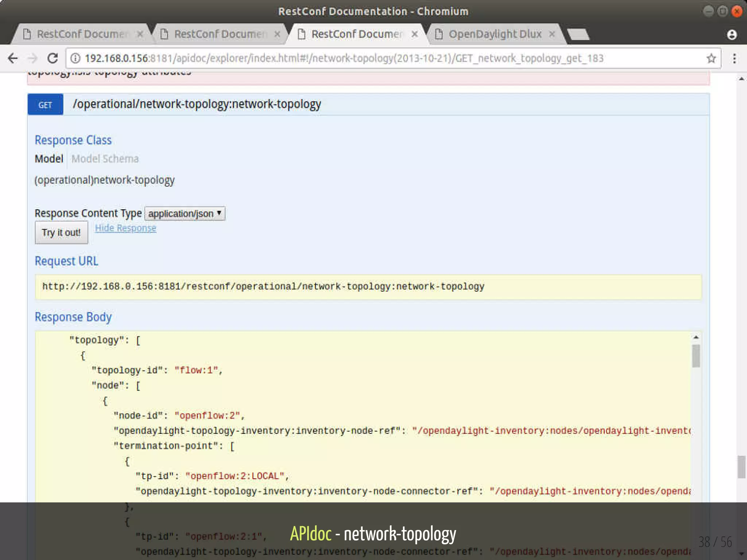The width and height of the screenshot is (747, 560).
Task: Select the Model view
Action: [49, 159]
